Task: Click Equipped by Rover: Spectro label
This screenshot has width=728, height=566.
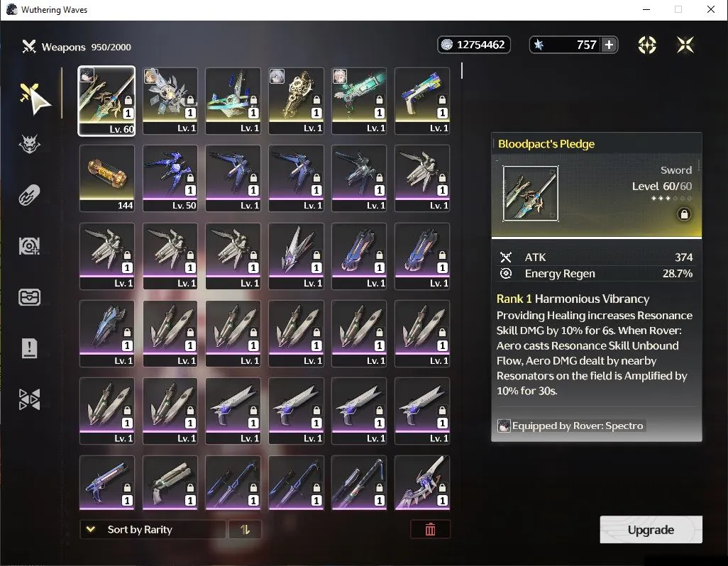Action: pyautogui.click(x=577, y=426)
